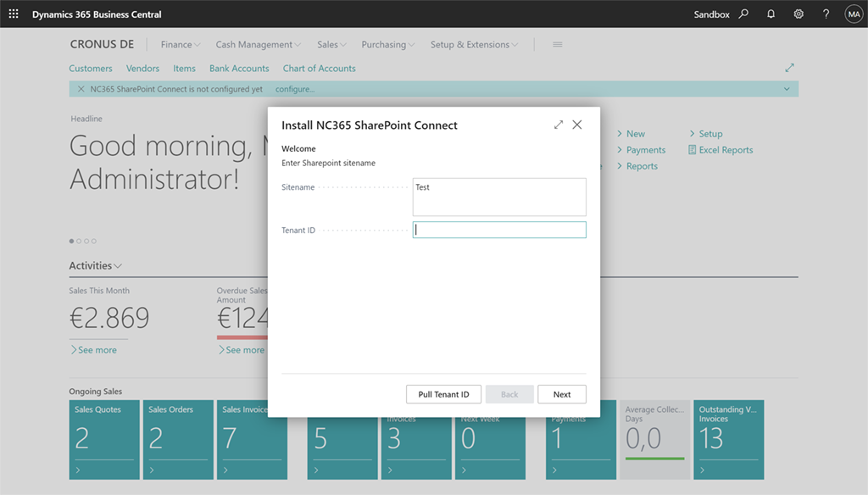
Task: Open the MA user account avatar
Action: pyautogui.click(x=854, y=14)
